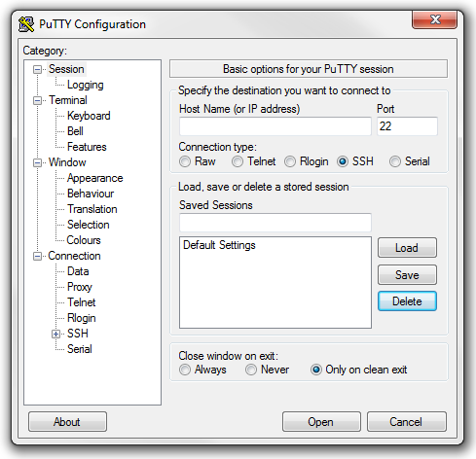The width and height of the screenshot is (476, 459).
Task: Click the Save session button
Action: (407, 275)
